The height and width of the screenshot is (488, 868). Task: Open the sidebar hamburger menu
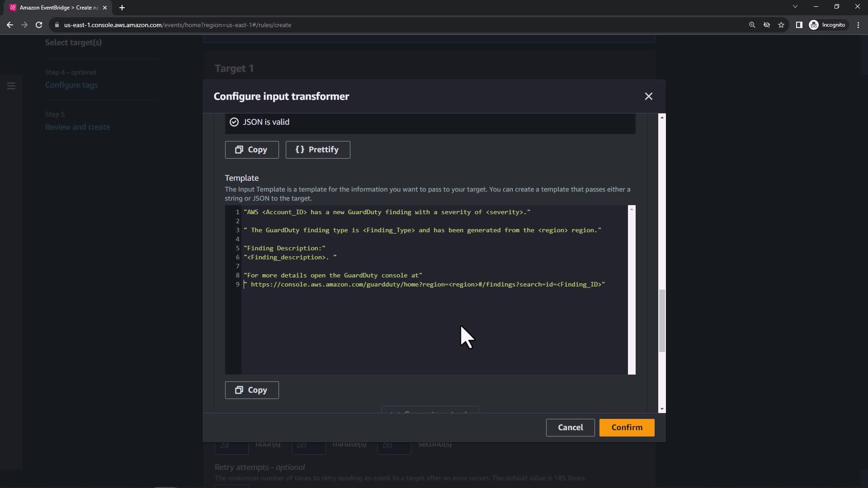point(11,86)
